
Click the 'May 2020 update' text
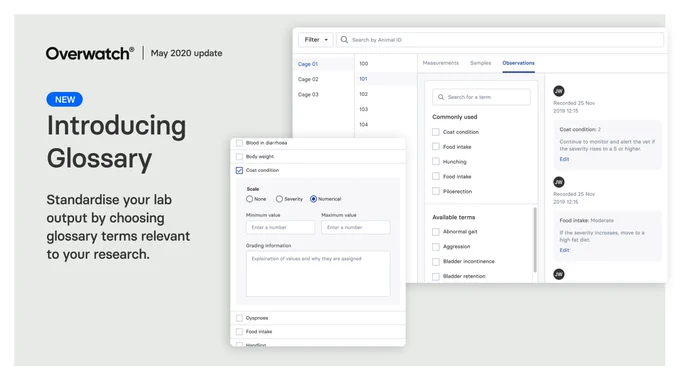point(186,53)
